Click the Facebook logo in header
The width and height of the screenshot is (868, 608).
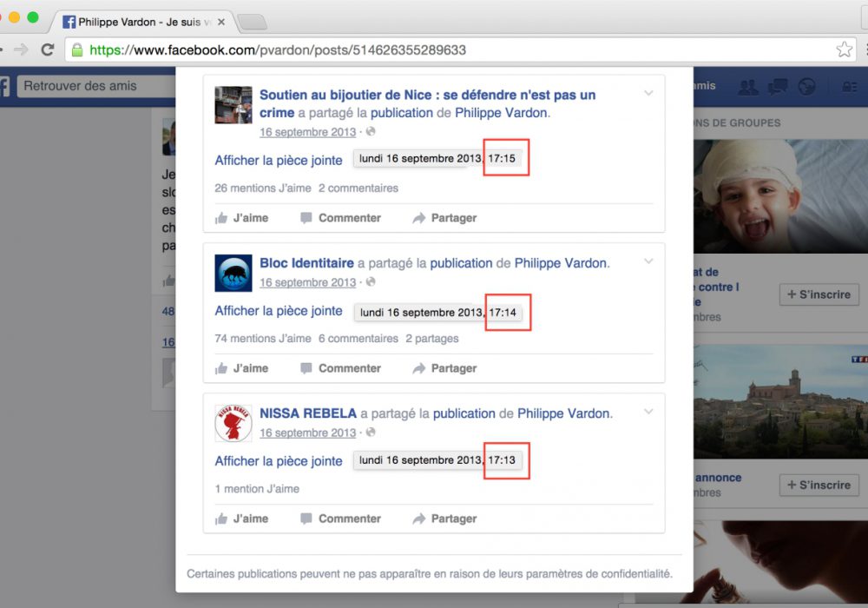[4, 86]
